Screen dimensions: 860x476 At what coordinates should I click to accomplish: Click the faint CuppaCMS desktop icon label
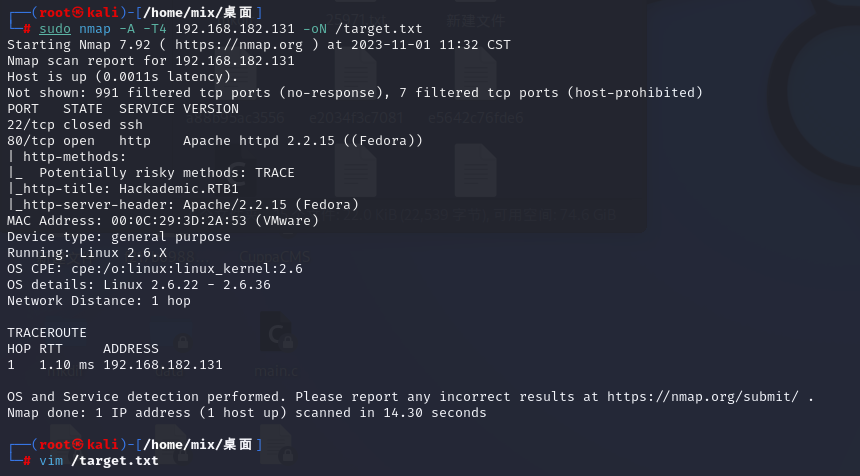pyautogui.click(x=275, y=257)
